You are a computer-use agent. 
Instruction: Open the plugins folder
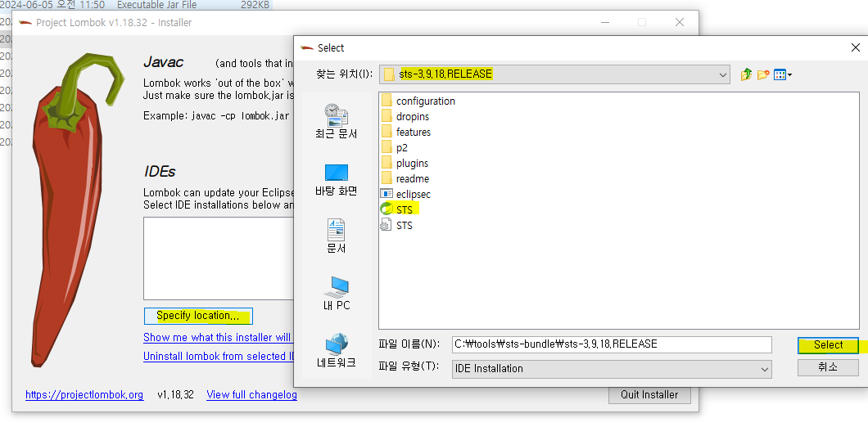tap(412, 163)
